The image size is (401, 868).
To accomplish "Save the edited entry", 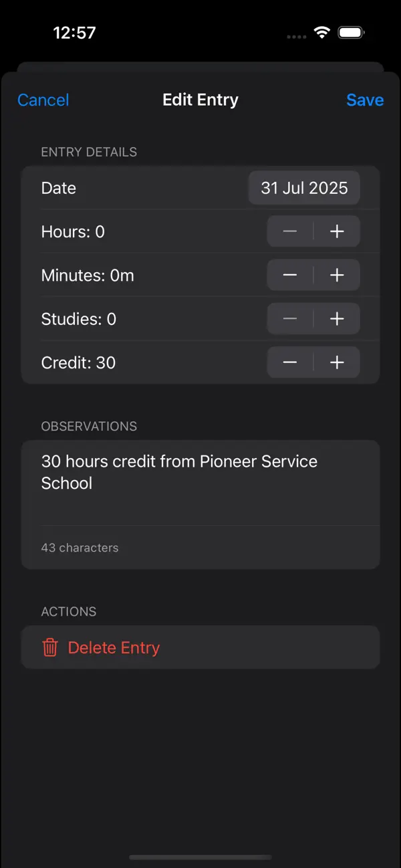I will tap(365, 100).
